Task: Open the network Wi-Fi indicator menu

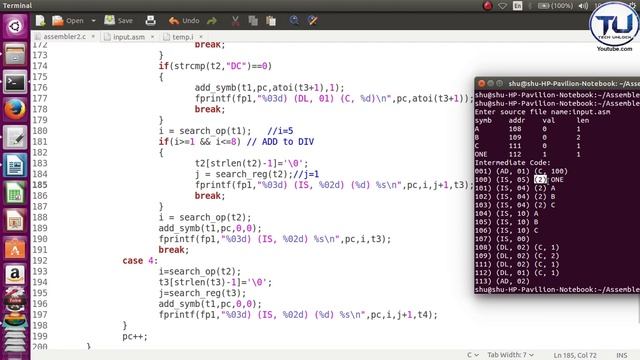Action: click(x=502, y=6)
